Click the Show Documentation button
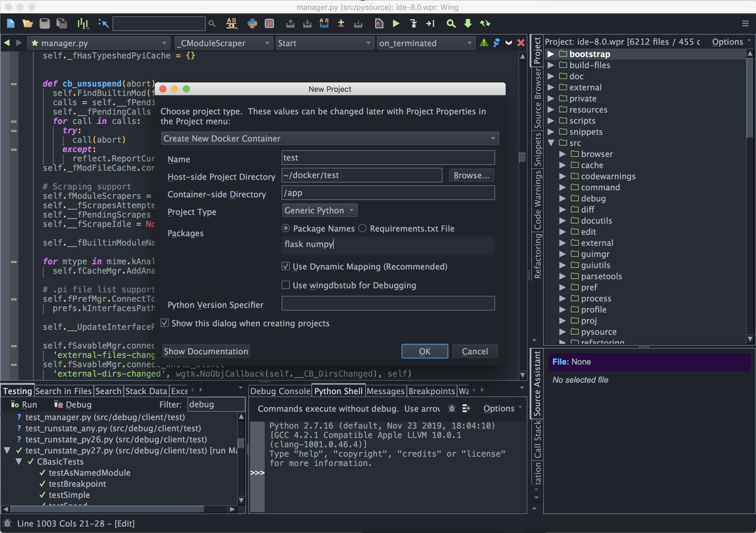This screenshot has height=533, width=756. click(x=206, y=351)
